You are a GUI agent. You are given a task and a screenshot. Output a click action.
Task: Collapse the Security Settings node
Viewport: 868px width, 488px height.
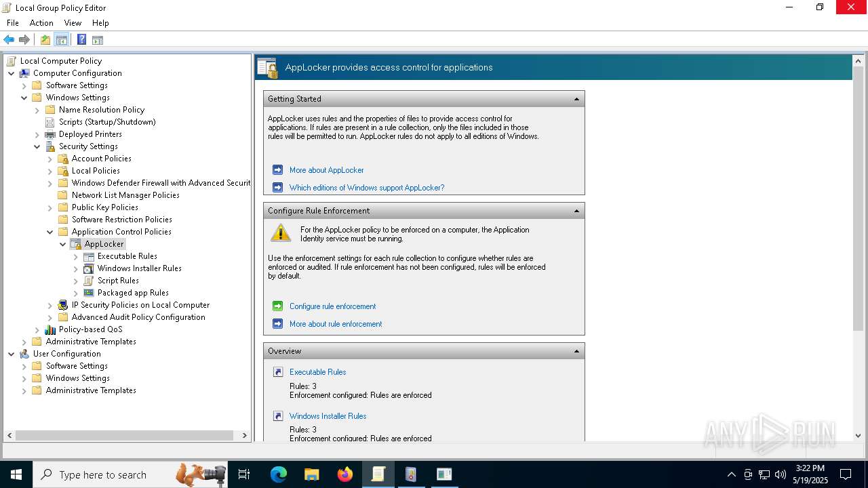[x=37, y=146]
